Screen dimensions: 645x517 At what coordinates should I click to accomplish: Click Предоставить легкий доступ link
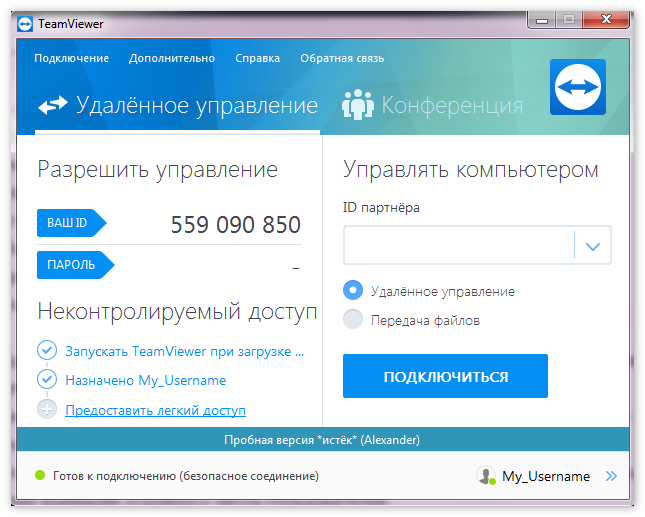point(155,410)
